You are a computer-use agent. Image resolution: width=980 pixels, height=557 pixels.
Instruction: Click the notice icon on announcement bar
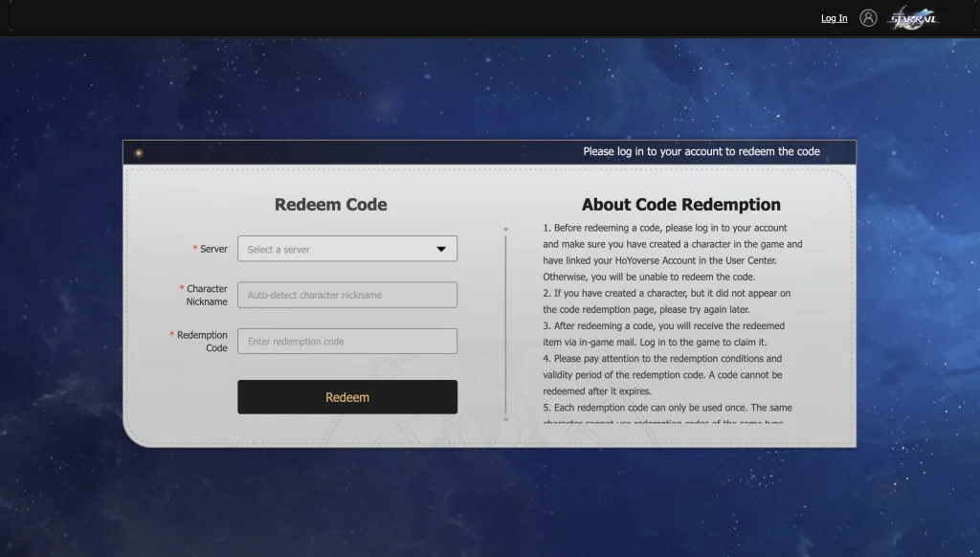139,152
